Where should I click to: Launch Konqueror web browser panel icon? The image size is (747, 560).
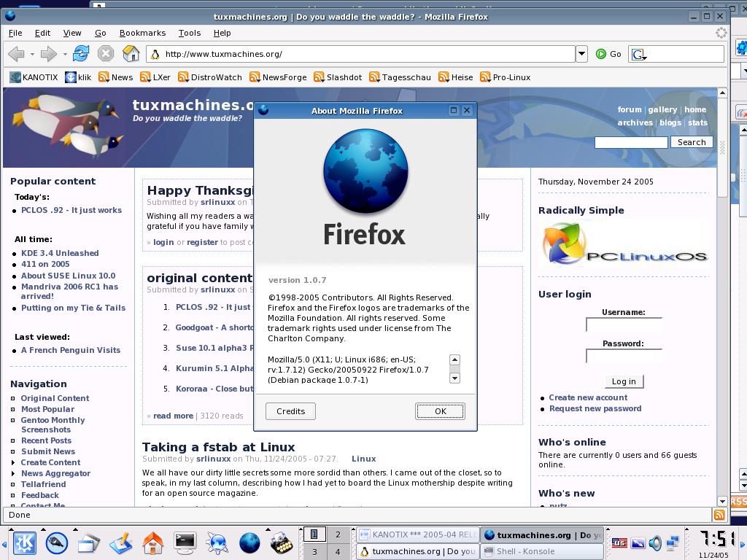(217, 542)
